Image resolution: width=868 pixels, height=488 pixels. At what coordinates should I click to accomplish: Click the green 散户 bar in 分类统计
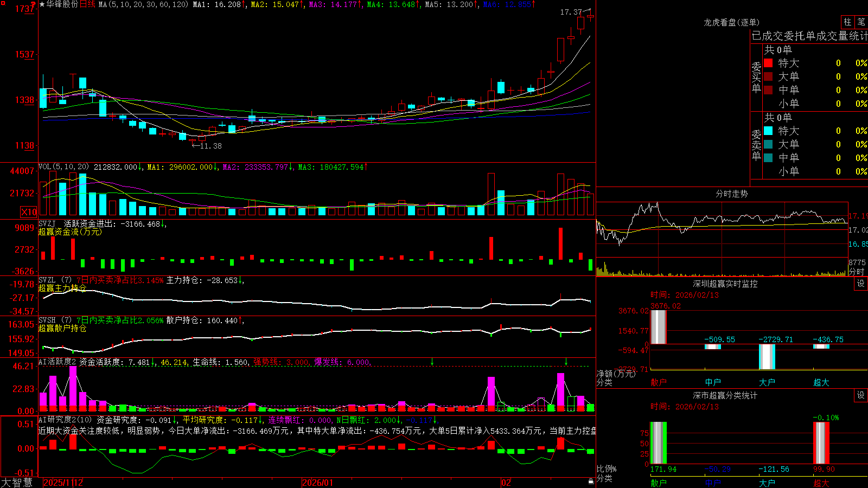[659, 443]
